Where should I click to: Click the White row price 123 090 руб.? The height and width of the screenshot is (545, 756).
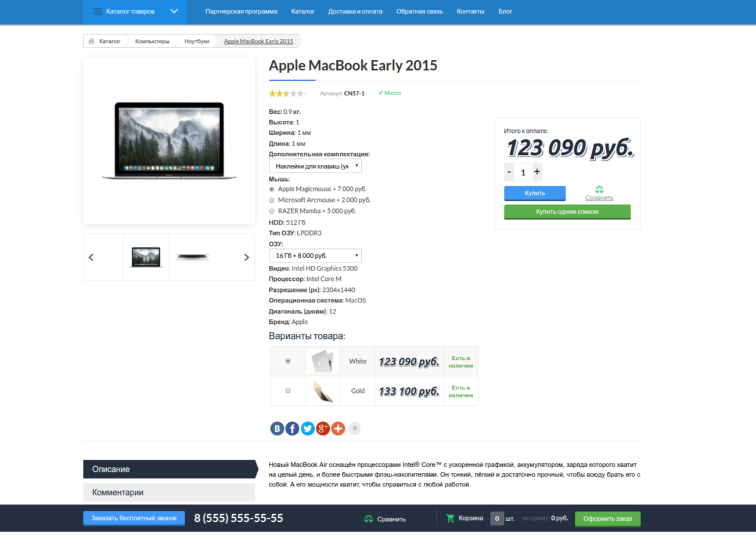(409, 362)
